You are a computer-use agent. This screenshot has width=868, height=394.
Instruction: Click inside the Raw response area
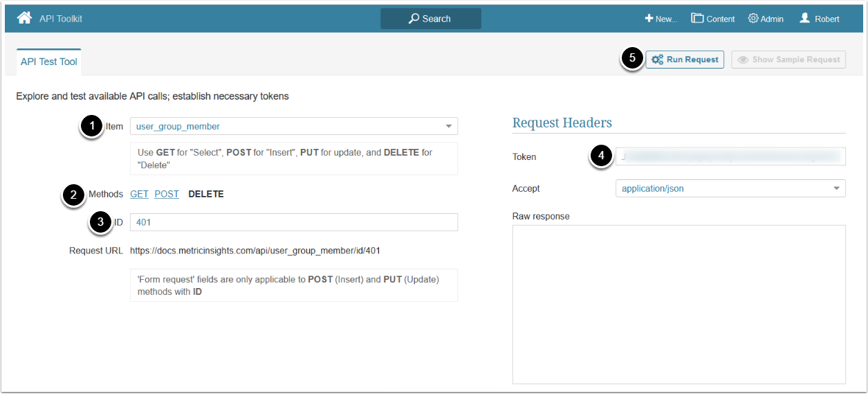[678, 304]
